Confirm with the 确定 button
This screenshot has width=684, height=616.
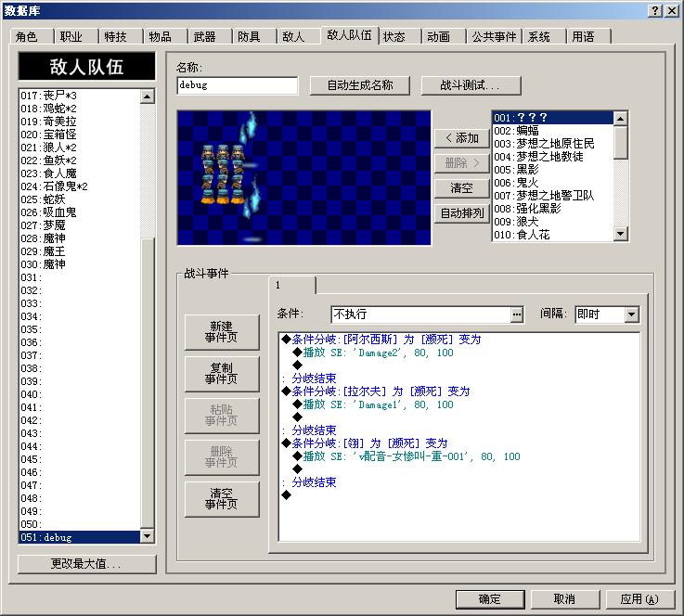490,599
